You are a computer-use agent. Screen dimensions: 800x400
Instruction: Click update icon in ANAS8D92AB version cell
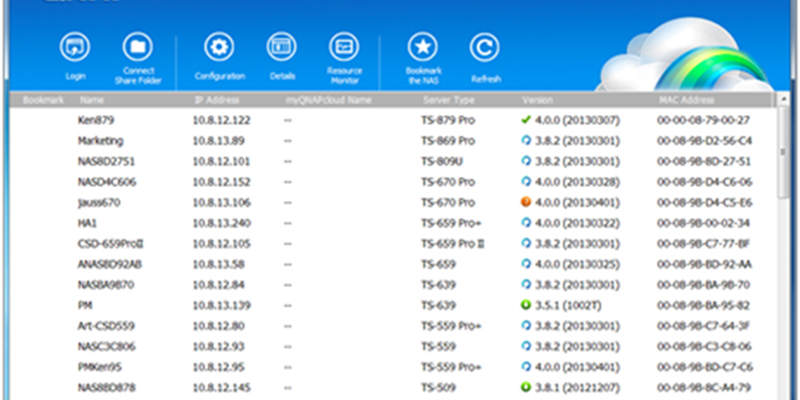[526, 264]
